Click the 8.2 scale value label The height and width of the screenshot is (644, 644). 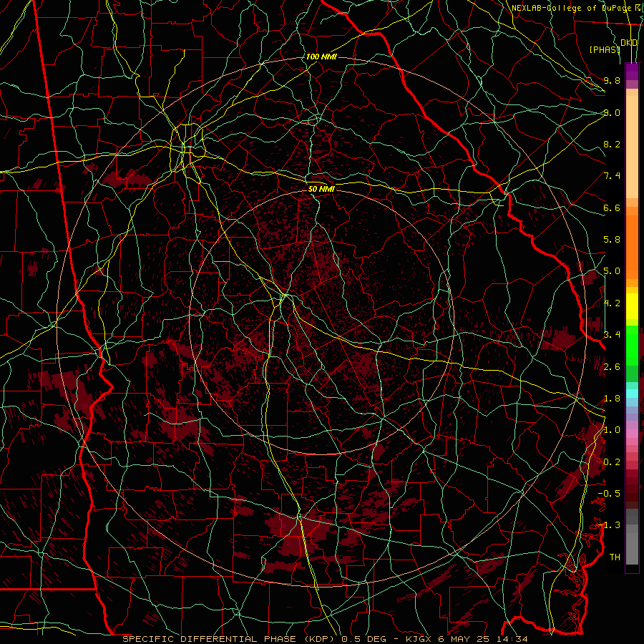[612, 144]
